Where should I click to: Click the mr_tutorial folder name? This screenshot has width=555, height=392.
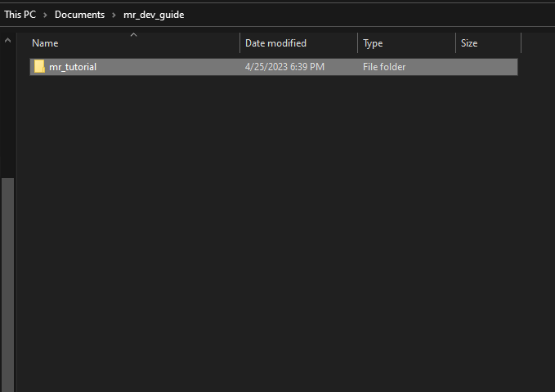coord(73,67)
